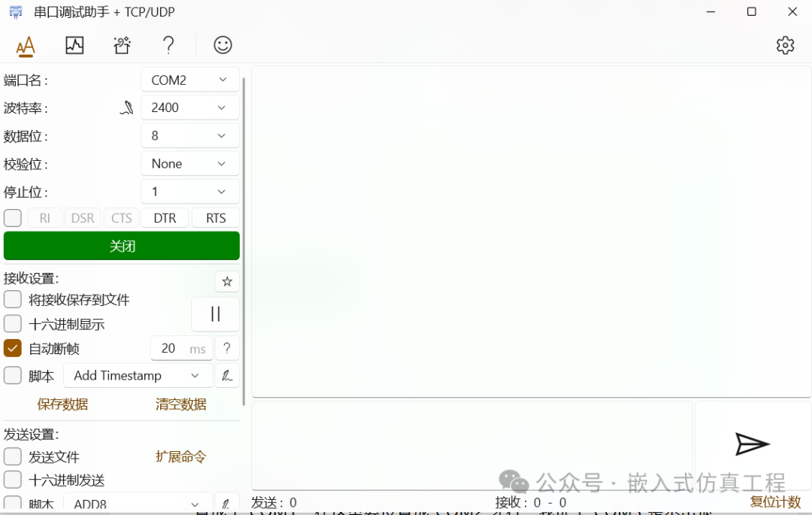This screenshot has height=515, width=812.
Task: Open the stop bits dropdown showing 1
Action: (x=190, y=192)
